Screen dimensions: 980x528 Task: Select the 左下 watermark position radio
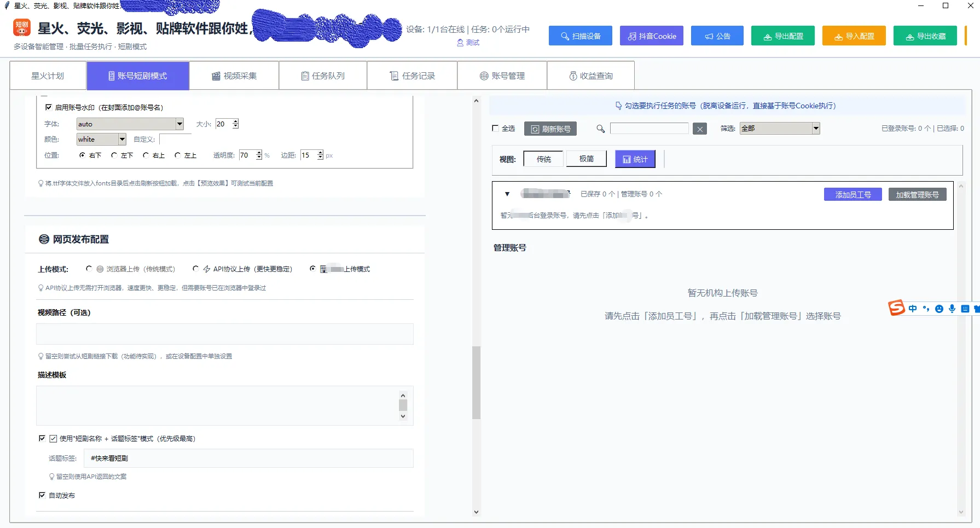click(114, 155)
